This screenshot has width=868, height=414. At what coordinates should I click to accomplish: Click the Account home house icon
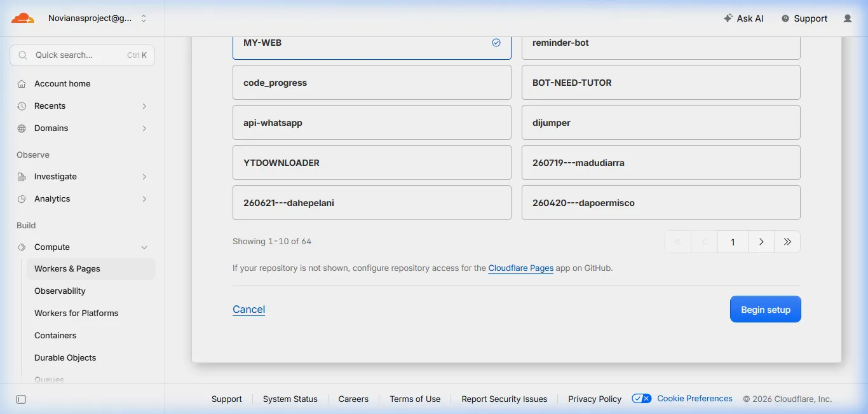(x=22, y=83)
